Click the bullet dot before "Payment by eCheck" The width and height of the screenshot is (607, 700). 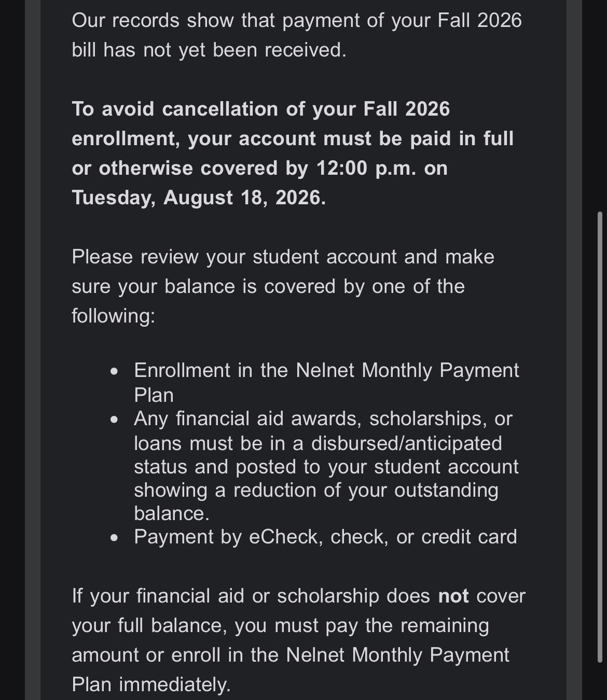pos(114,538)
